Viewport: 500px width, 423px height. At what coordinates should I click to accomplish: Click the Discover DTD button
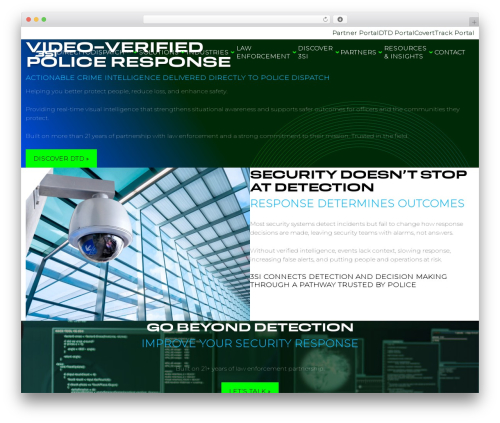click(61, 158)
